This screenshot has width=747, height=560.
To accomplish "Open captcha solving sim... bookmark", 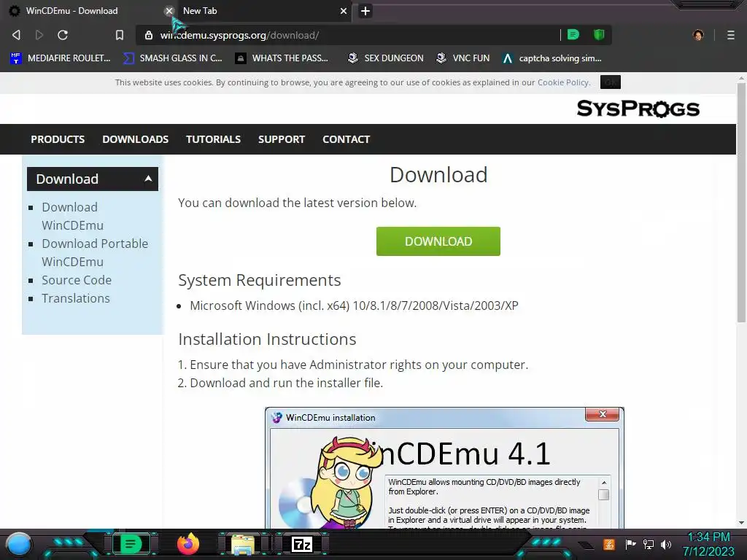I will (x=552, y=58).
